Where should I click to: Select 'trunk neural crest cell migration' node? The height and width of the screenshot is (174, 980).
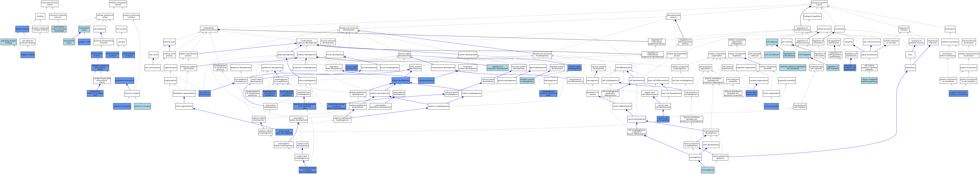click(284, 132)
